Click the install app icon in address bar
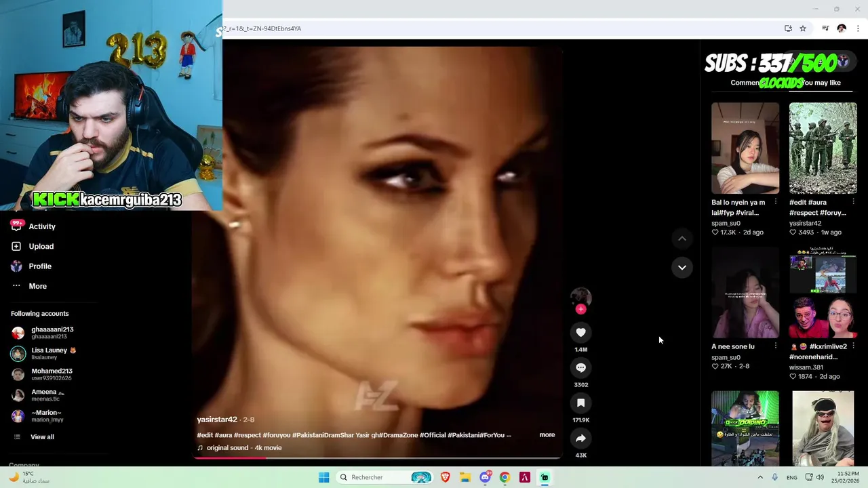Image resolution: width=868 pixels, height=488 pixels. (788, 28)
